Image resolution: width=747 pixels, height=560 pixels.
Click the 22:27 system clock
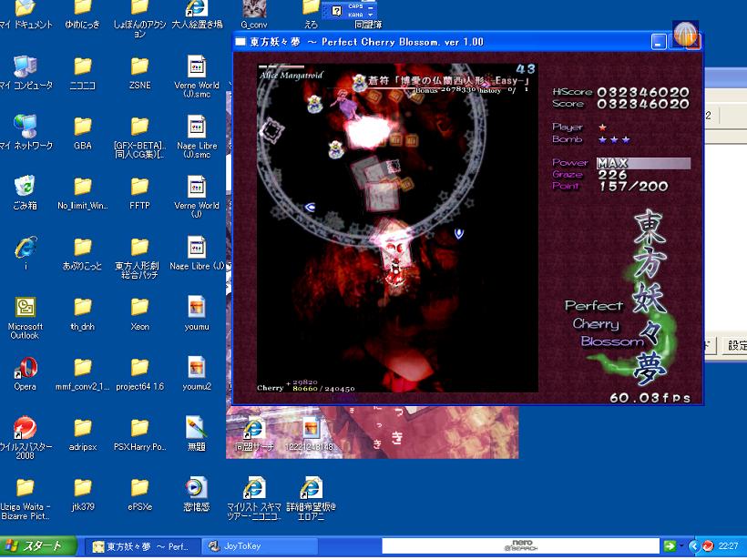[x=729, y=545]
